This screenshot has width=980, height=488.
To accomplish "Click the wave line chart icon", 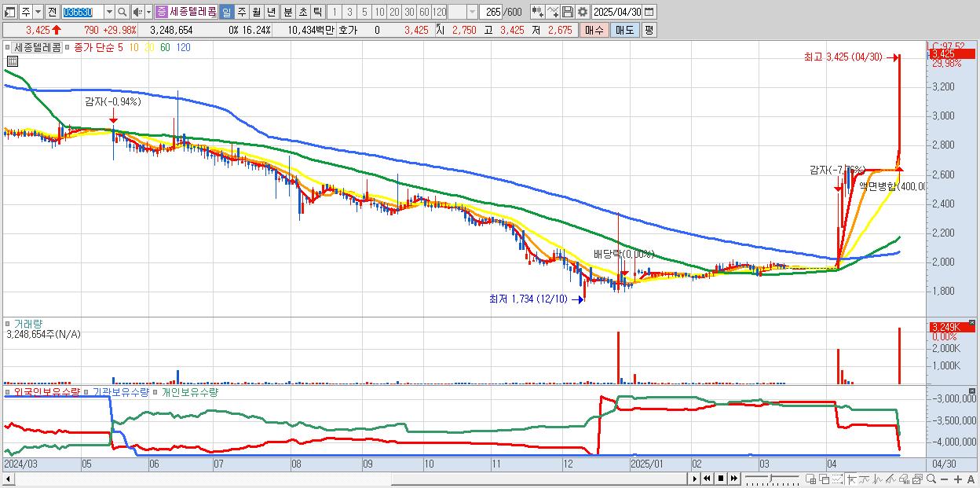I will coord(878,479).
